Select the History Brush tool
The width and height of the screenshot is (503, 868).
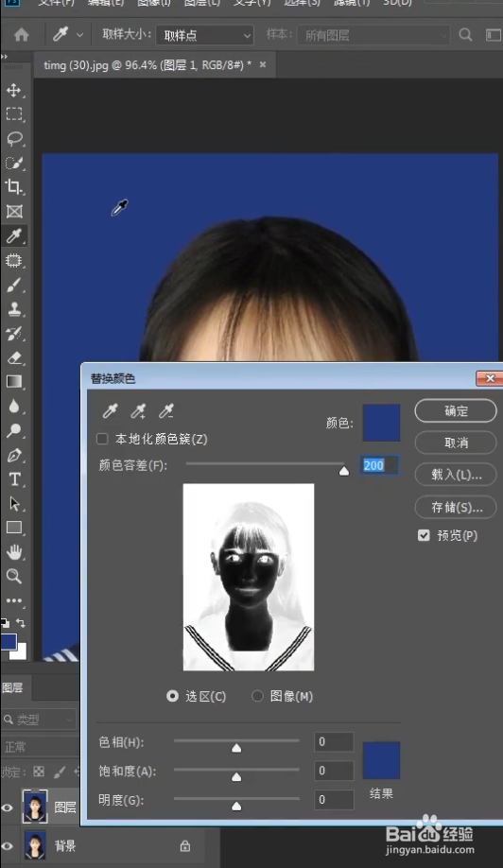tap(14, 333)
